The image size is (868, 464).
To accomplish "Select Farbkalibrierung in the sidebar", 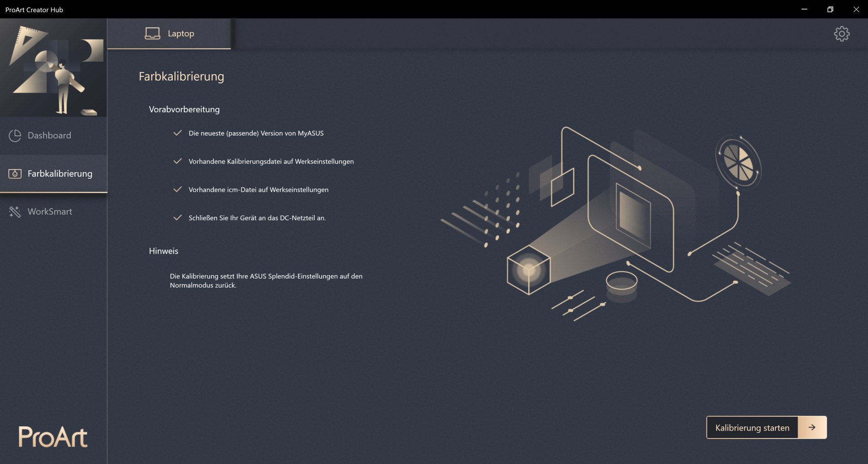I will point(53,173).
